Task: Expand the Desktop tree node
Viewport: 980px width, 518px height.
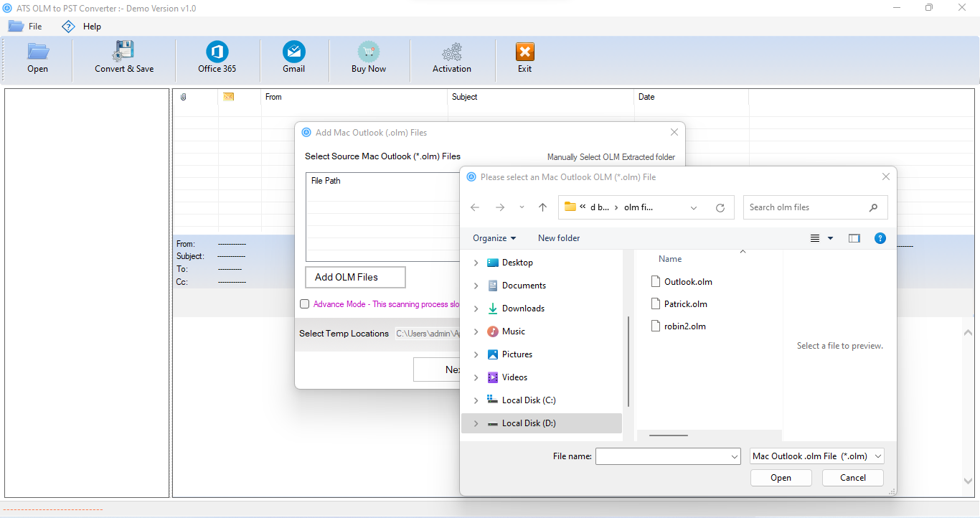Action: pyautogui.click(x=476, y=263)
